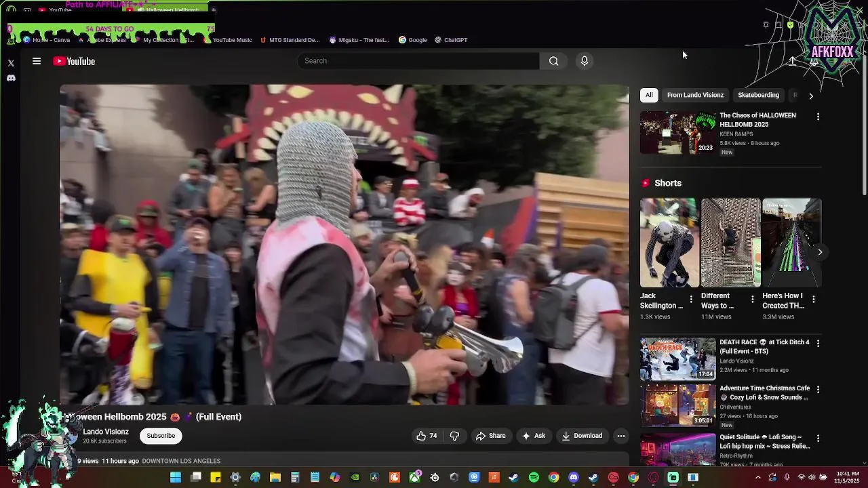
Task: Open the DEATH RACE at Tick Ditch thumbnail
Action: pos(678,359)
